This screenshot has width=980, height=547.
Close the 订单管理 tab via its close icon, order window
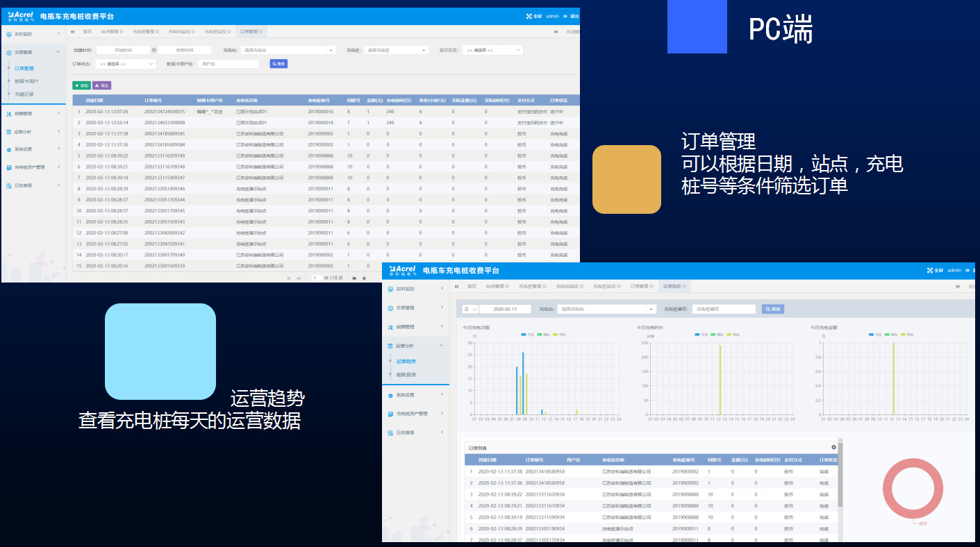[261, 31]
